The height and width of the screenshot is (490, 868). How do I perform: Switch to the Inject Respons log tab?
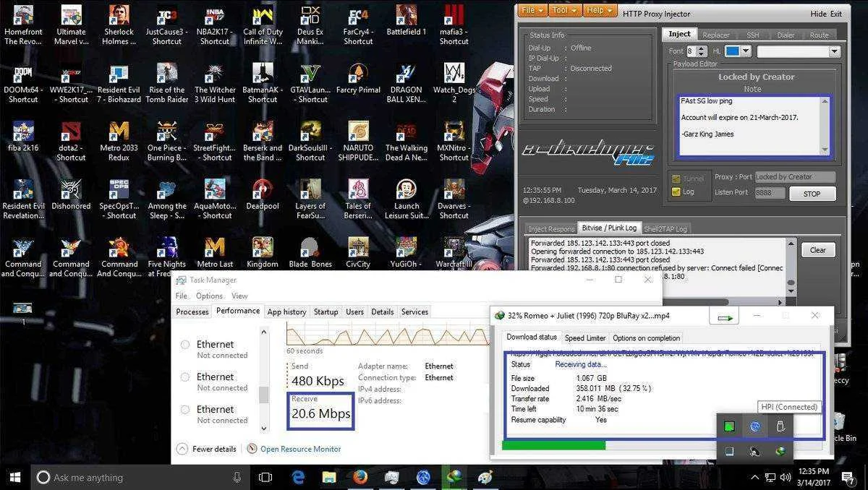(551, 228)
